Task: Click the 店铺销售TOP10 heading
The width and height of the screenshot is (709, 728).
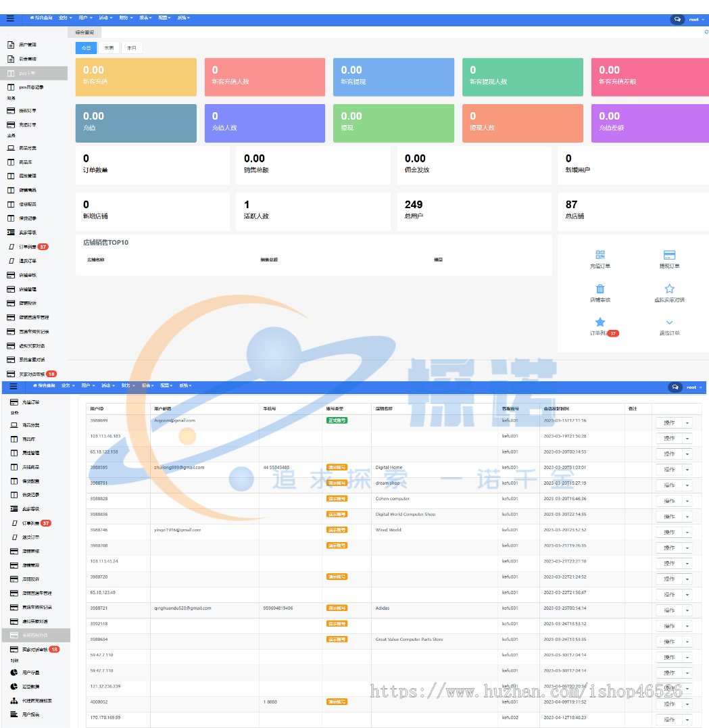Action: pyautogui.click(x=106, y=243)
